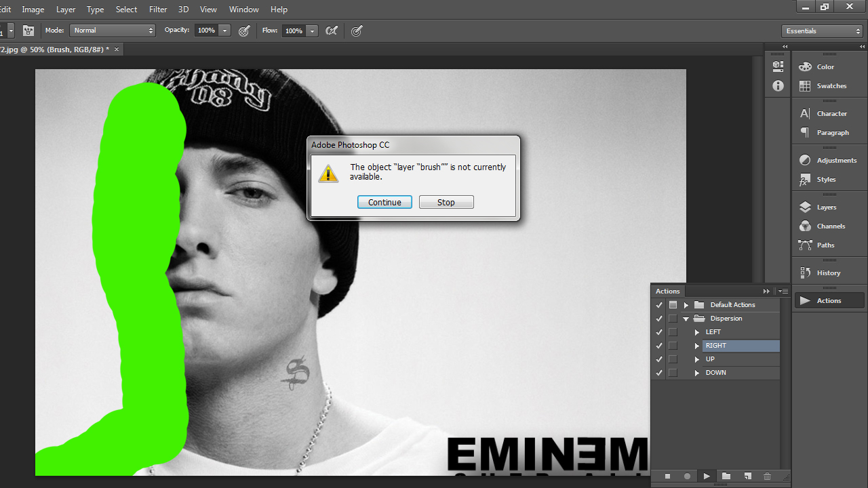Viewport: 868px width, 488px height.
Task: Toggle checkmark for Default Actions set
Action: (658, 305)
